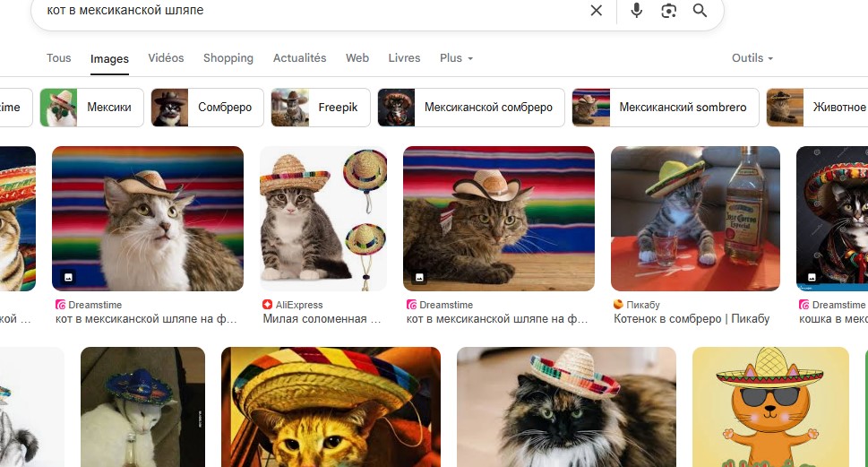Open the Vidéos tab
The height and width of the screenshot is (467, 868).
[166, 58]
